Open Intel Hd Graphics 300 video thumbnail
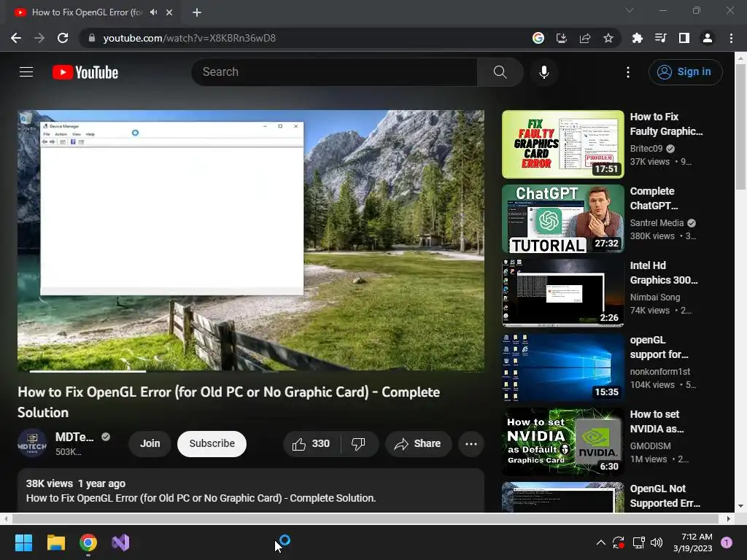Image resolution: width=747 pixels, height=560 pixels. (x=563, y=293)
